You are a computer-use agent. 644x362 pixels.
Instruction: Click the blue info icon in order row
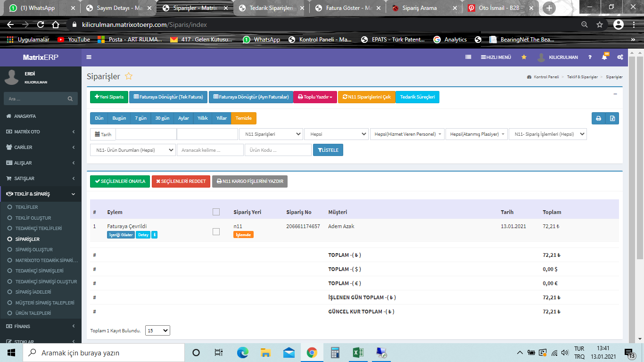pos(155,235)
